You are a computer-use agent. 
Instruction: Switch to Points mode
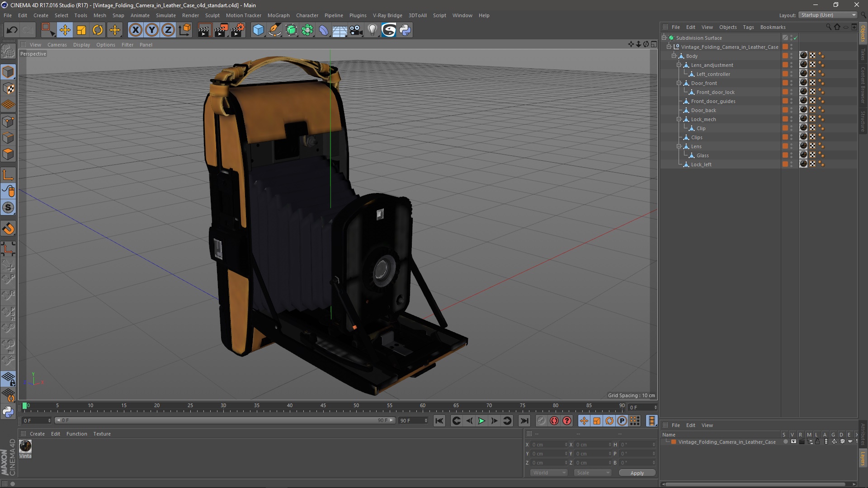8,122
